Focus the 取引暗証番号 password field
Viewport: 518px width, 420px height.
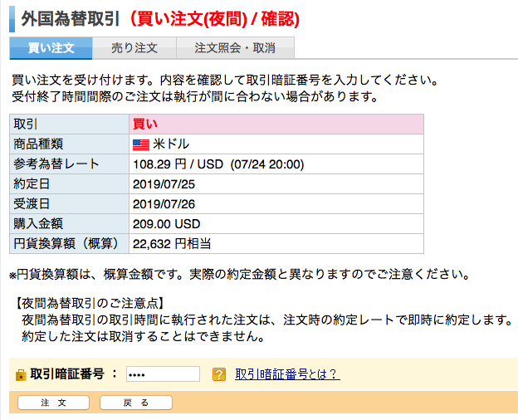163,374
